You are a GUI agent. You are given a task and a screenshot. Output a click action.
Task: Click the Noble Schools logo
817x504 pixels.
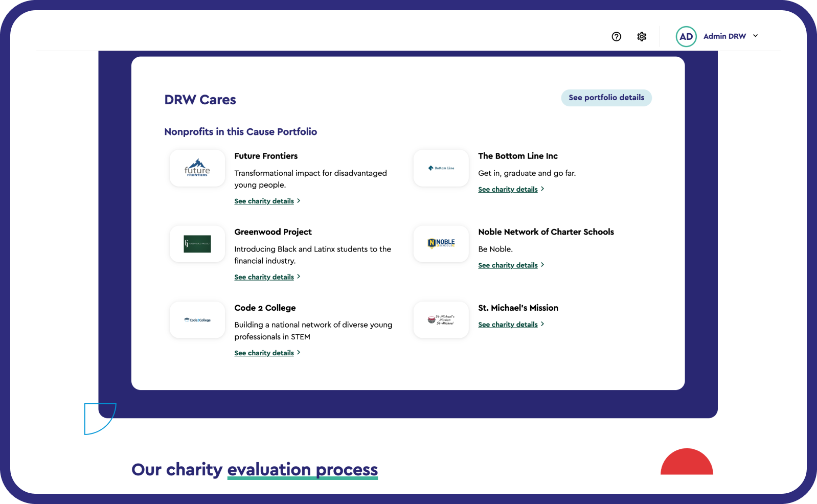[441, 244]
